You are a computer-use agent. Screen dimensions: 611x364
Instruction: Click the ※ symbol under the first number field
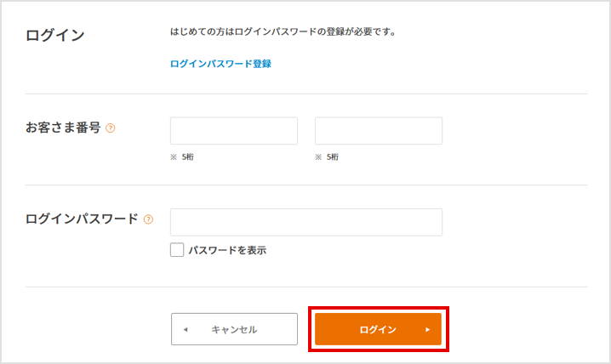click(x=174, y=157)
